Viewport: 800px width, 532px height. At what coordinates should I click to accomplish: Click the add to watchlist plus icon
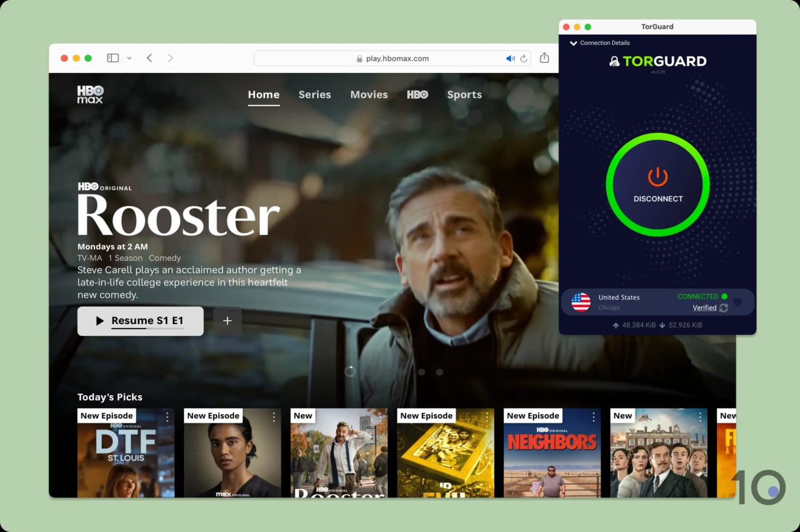pyautogui.click(x=227, y=321)
